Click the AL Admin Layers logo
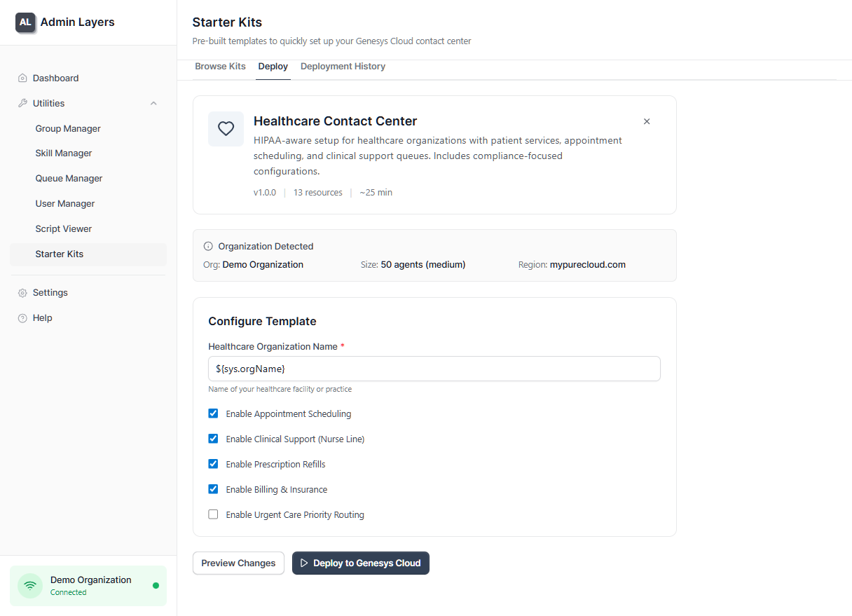Screen dimensions: 852x616 pyautogui.click(x=25, y=22)
